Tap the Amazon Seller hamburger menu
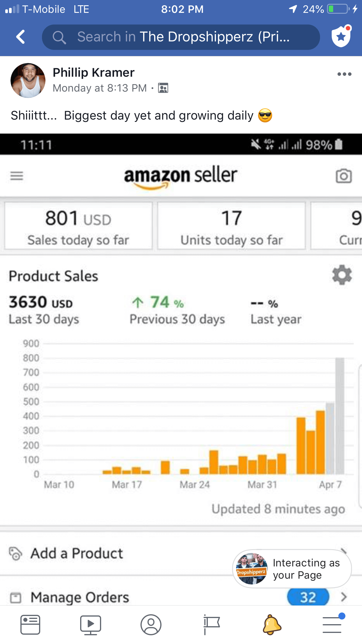This screenshot has width=362, height=644. click(17, 176)
